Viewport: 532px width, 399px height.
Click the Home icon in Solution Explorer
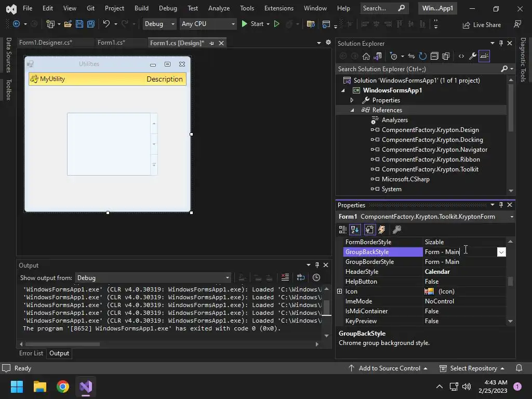[x=366, y=56]
